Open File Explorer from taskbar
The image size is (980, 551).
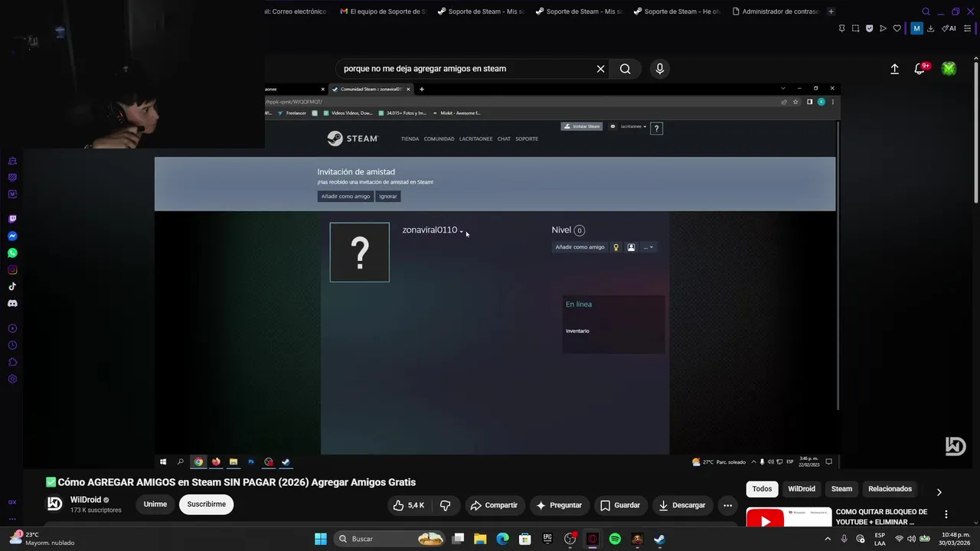pos(480,539)
